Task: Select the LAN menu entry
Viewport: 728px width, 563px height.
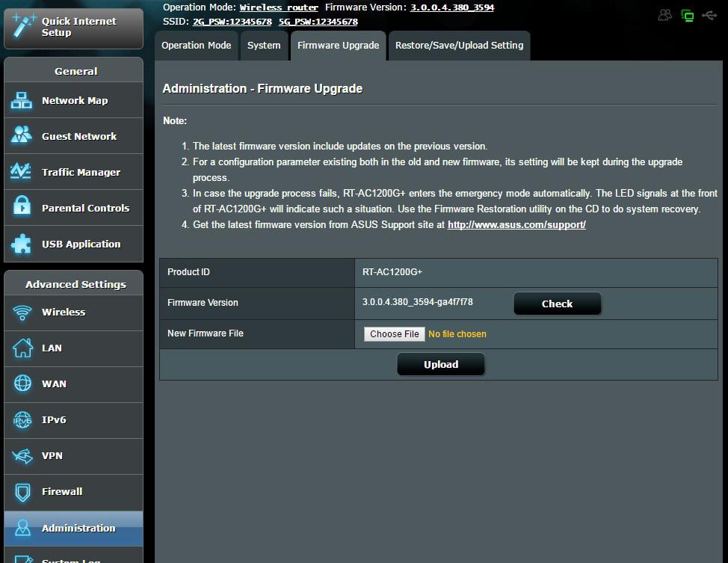Action: point(73,348)
